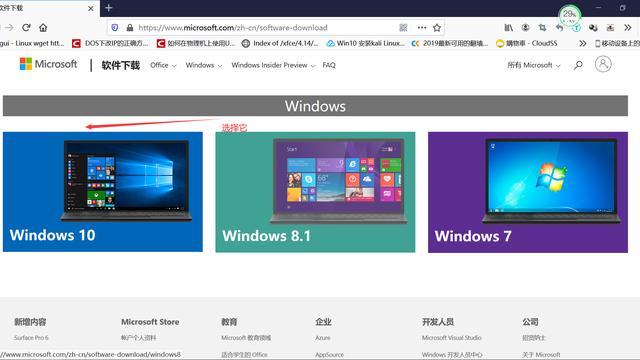The height and width of the screenshot is (360, 640).
Task: Open the Microsoft 教育 footer link
Action: pos(246,338)
